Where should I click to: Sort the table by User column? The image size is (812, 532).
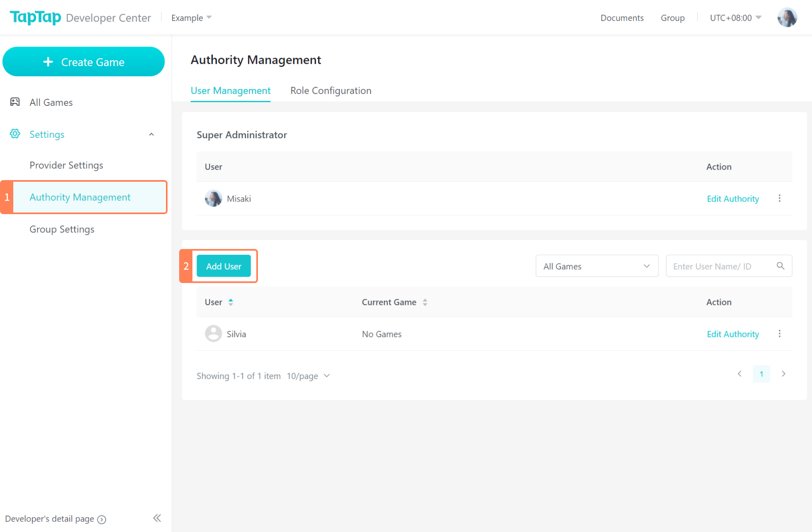[x=231, y=302]
